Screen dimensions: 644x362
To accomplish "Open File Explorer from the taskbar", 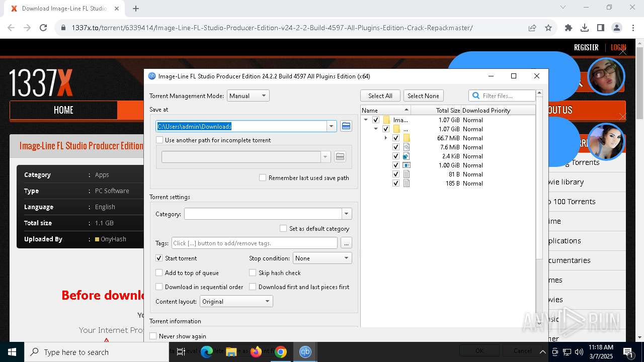I will tap(231, 352).
